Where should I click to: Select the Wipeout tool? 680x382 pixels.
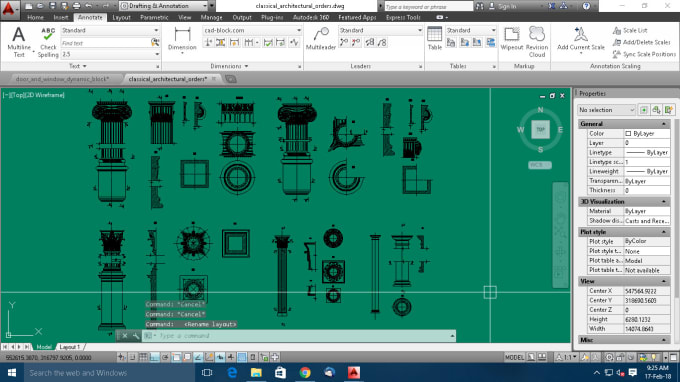512,39
